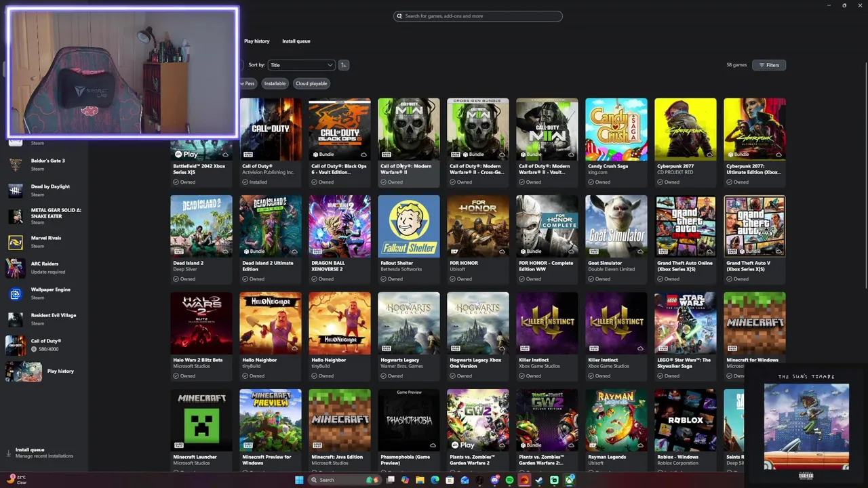Open Hogwarts Legacy Xbox One Version tile

[477, 336]
